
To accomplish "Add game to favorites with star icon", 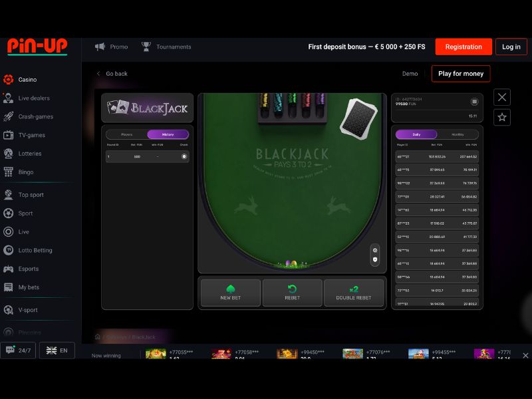I will pyautogui.click(x=502, y=118).
